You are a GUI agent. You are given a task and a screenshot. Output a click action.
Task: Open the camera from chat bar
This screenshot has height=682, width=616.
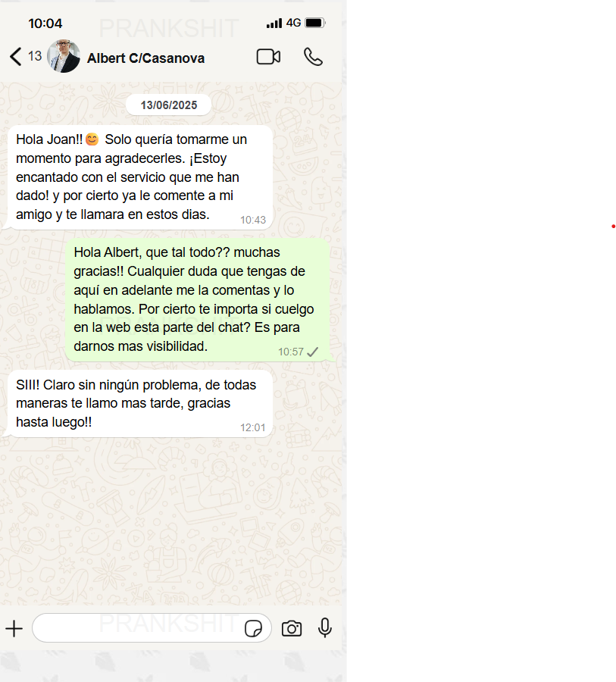coord(292,628)
